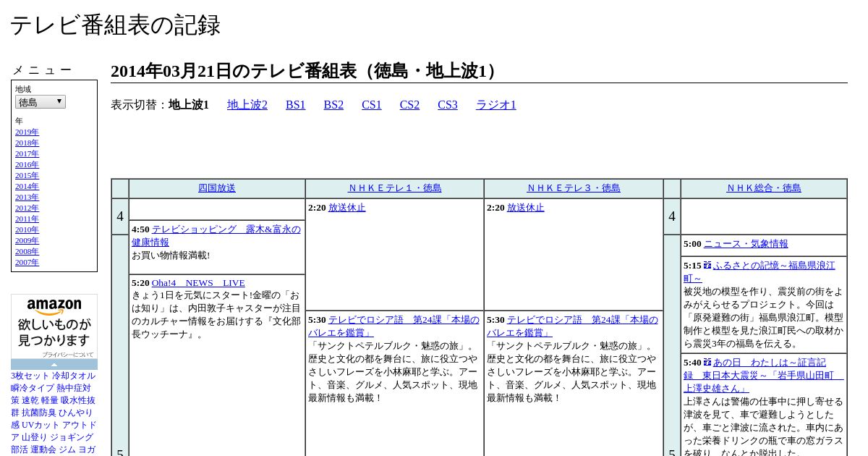Switch to CS1 listings
The image size is (868, 456).
(x=372, y=105)
